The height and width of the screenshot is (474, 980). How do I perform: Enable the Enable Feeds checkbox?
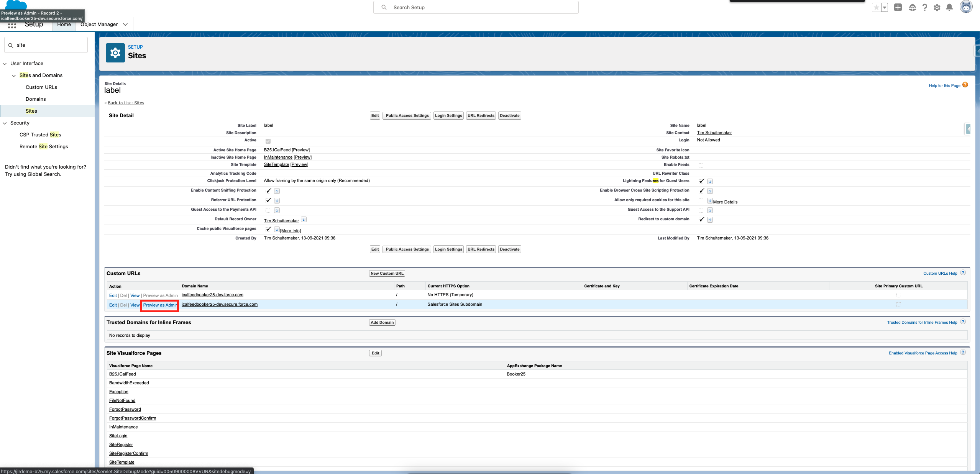click(x=701, y=165)
